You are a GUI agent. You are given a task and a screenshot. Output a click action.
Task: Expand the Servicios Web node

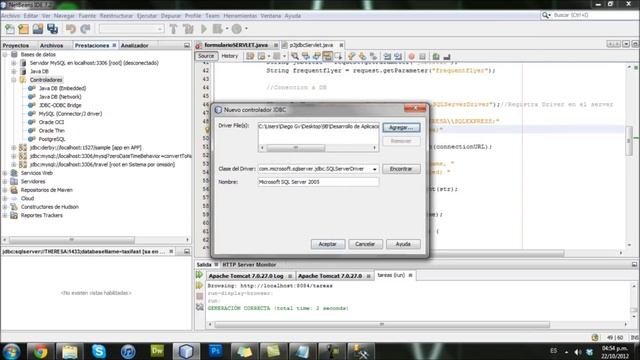point(5,173)
